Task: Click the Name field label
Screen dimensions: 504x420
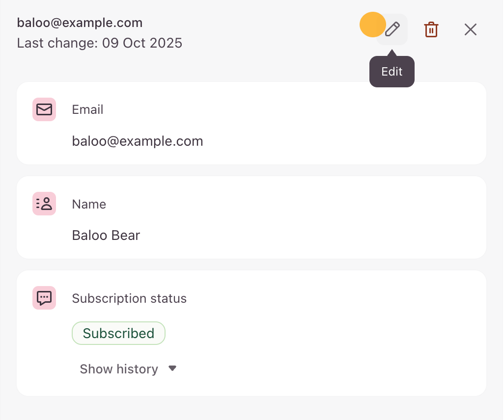Action: point(89,204)
